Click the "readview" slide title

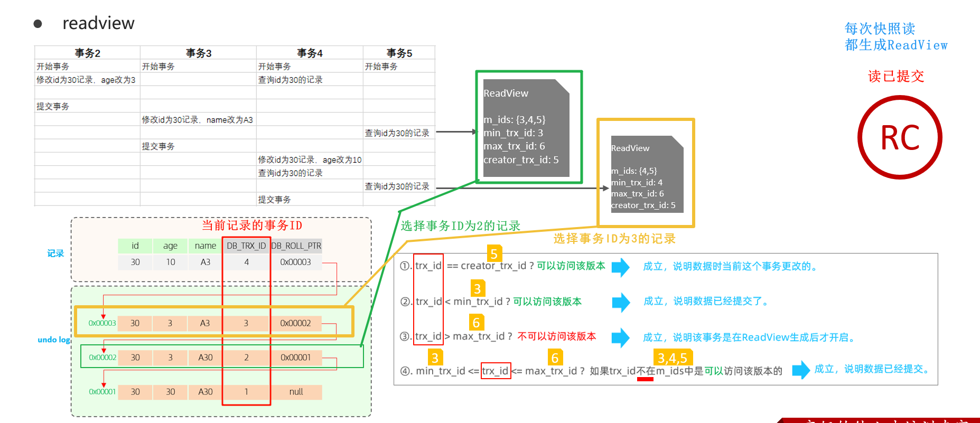click(x=98, y=23)
